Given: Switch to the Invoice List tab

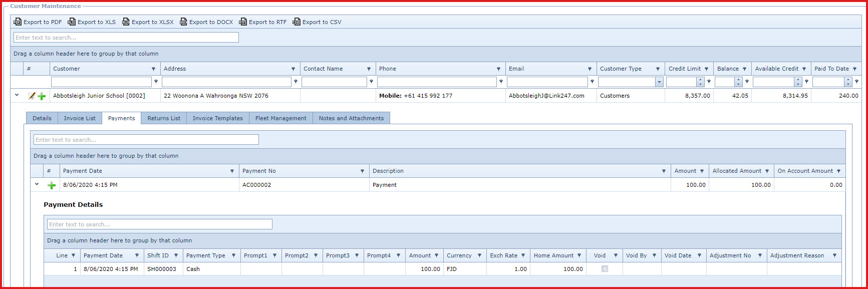Looking at the screenshot, I should (80, 118).
